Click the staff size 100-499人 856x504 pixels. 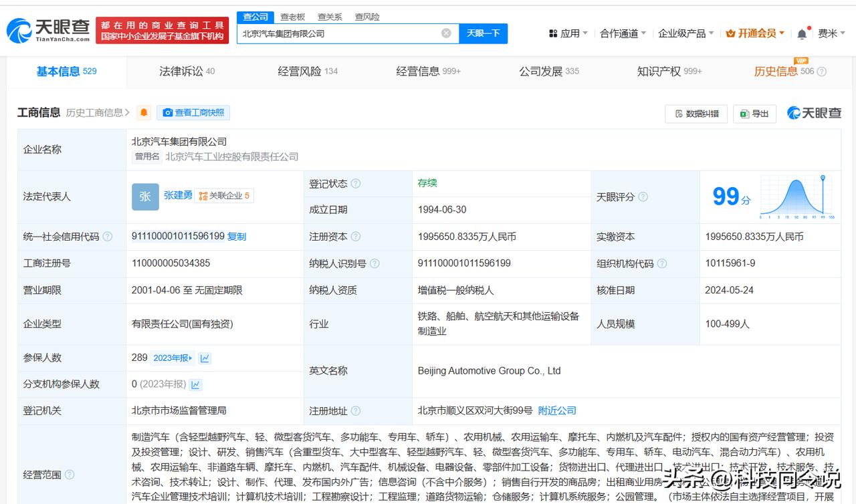point(728,324)
